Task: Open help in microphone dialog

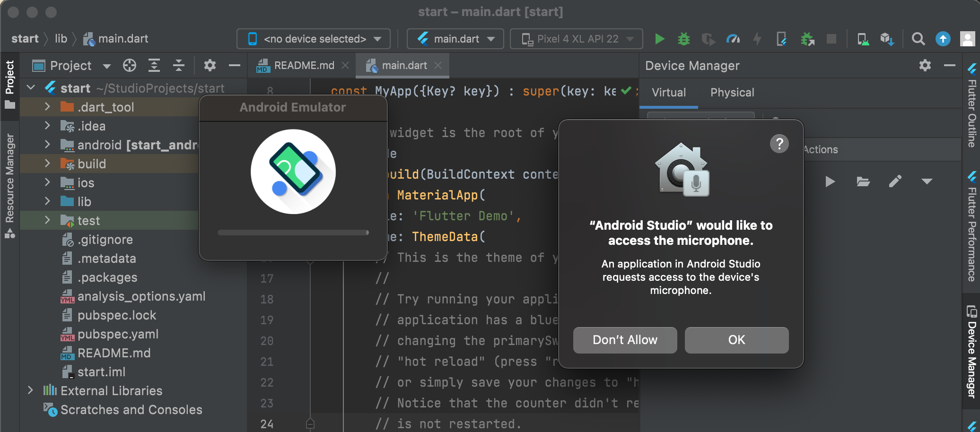Action: coord(779,144)
